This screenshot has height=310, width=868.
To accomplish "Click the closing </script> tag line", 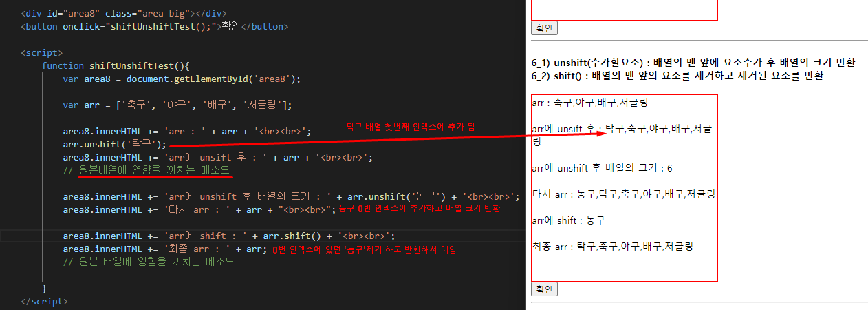I will coord(44,301).
